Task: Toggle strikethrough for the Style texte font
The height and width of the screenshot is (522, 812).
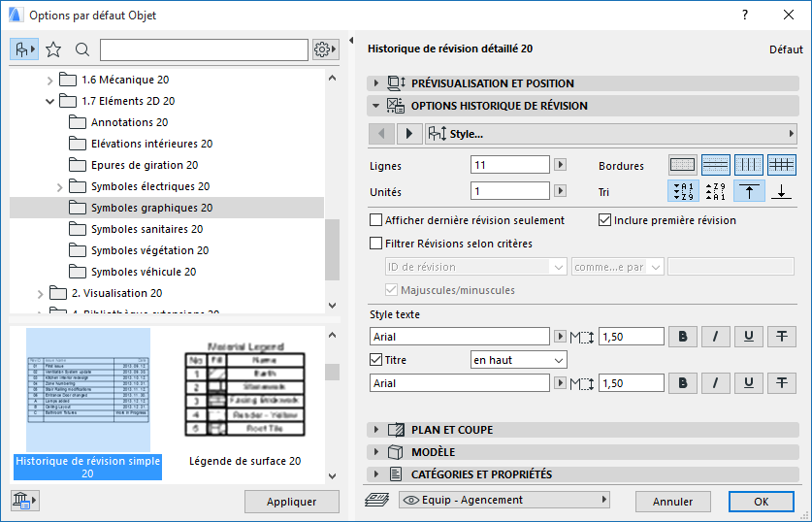Action: pos(782,337)
